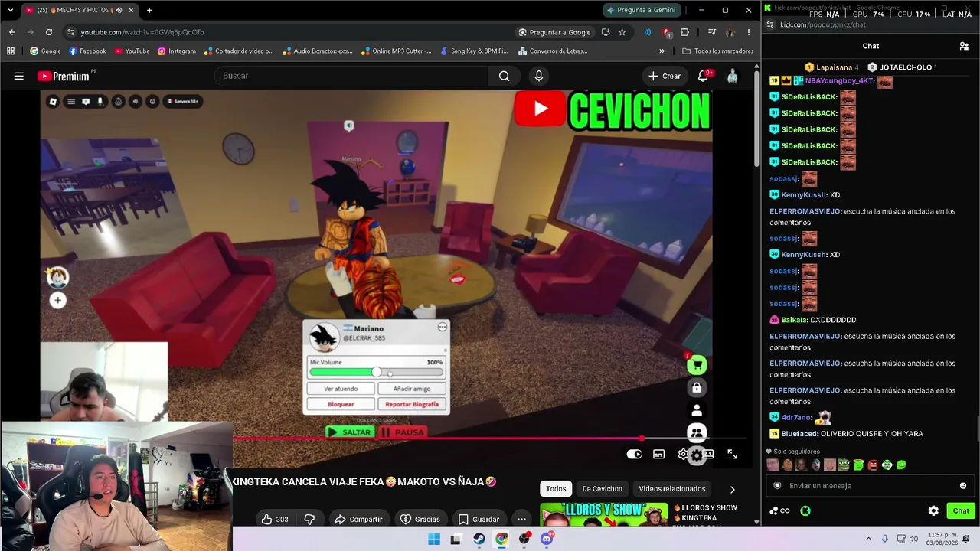Show next video filter chips

pos(732,489)
